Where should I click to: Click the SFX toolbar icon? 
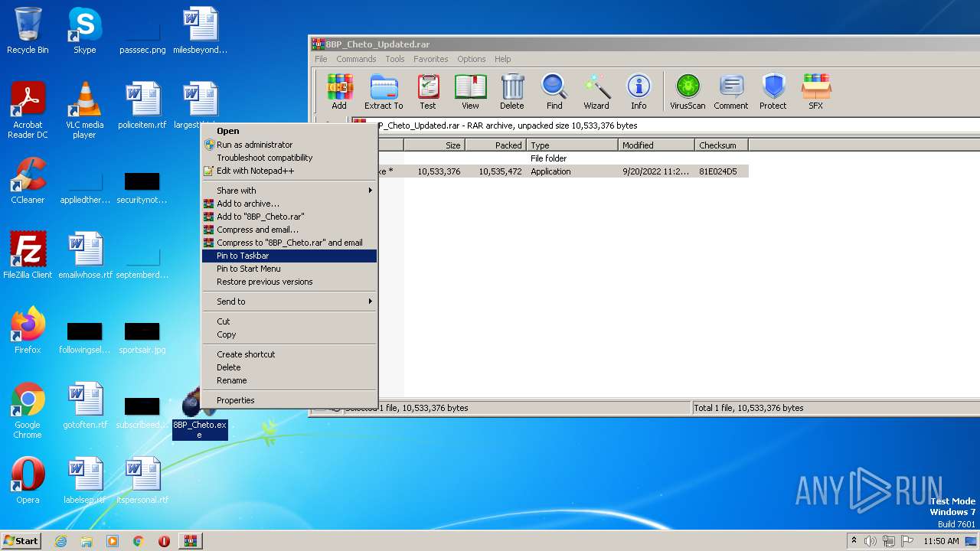(x=816, y=92)
